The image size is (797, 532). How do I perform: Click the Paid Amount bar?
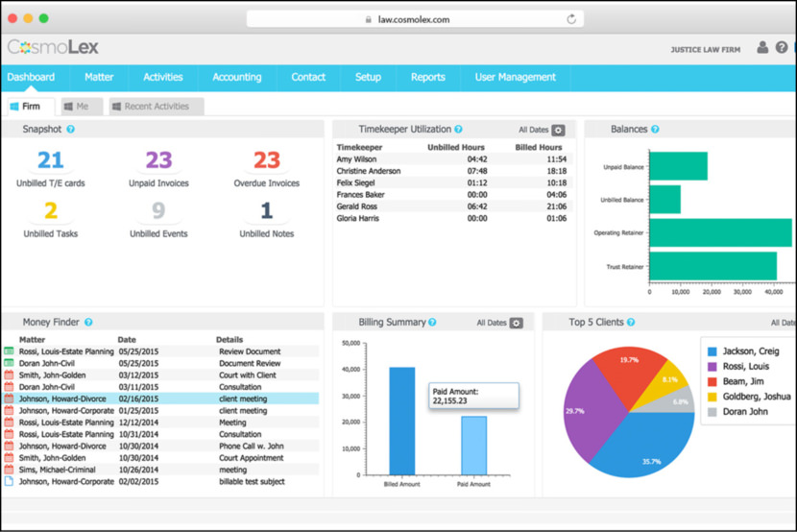click(473, 447)
